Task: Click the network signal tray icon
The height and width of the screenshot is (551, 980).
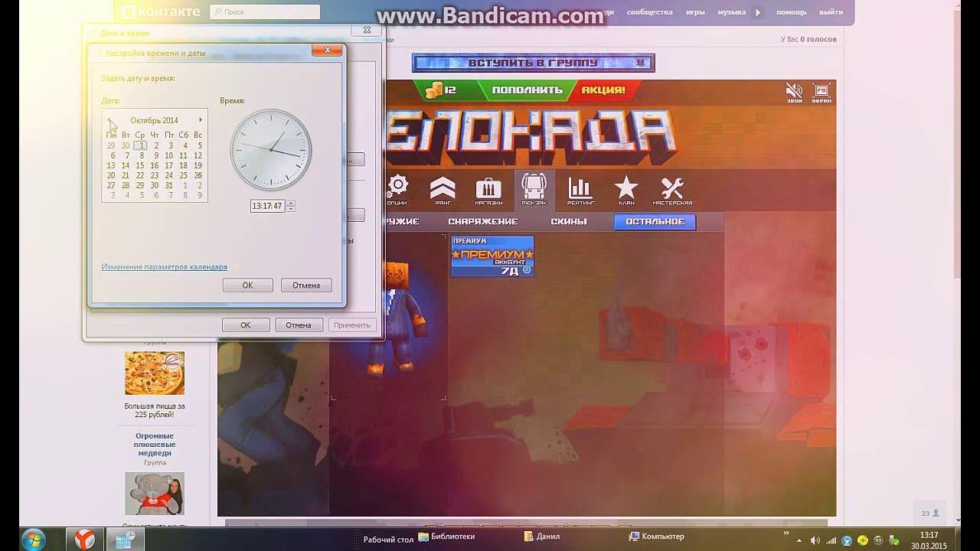Action: tap(831, 540)
